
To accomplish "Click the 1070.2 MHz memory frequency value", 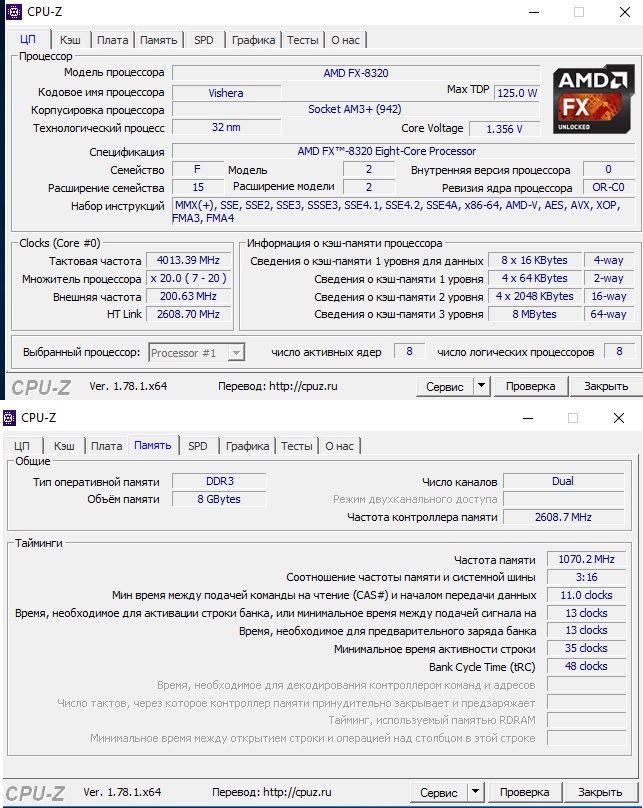I will tap(586, 559).
